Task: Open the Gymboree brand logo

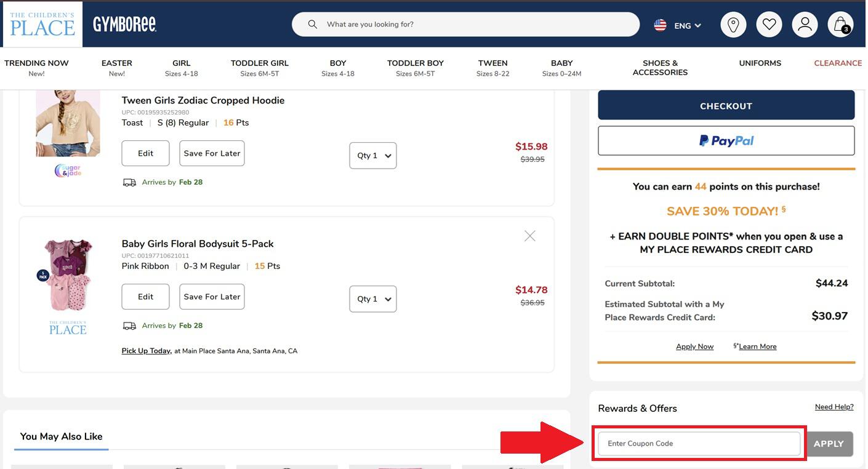Action: click(124, 25)
